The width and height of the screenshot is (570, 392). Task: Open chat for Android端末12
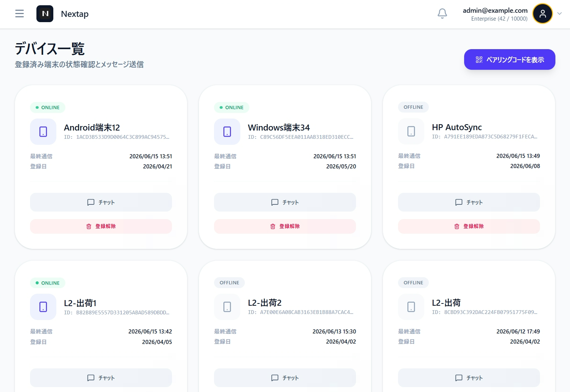[x=101, y=202]
